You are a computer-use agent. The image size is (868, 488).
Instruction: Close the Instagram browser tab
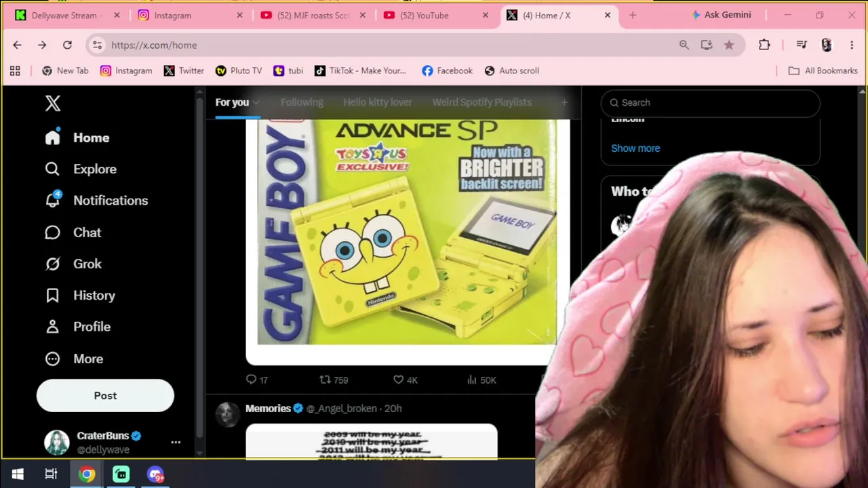[239, 15]
